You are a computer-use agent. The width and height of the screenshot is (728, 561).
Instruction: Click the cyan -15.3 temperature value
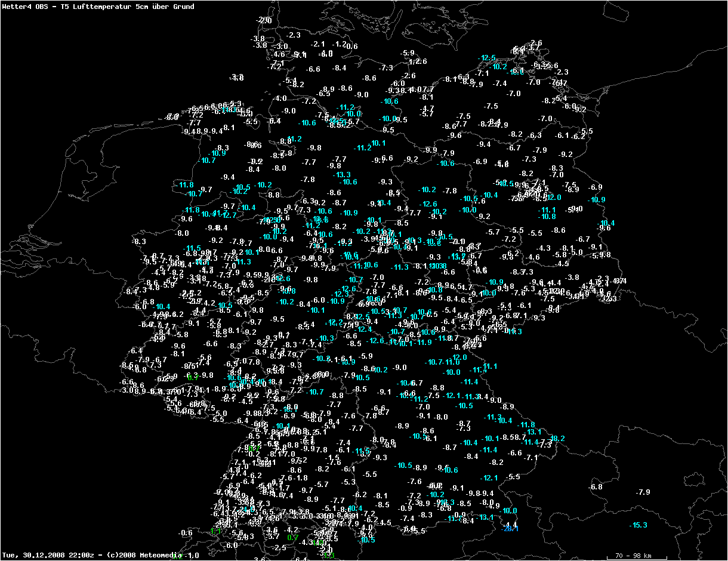638,525
